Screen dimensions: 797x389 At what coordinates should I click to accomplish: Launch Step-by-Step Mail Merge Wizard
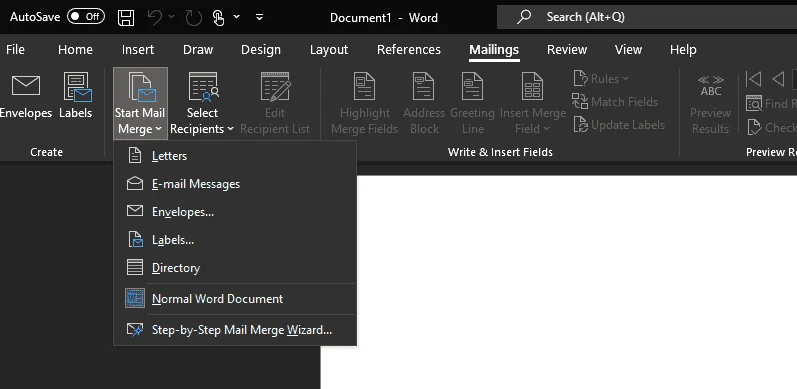(x=235, y=330)
